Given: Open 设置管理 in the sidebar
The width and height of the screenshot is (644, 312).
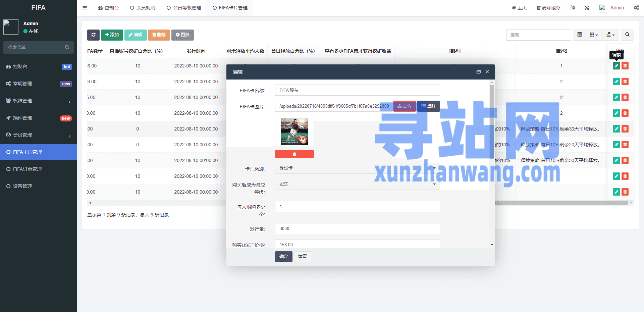Looking at the screenshot, I should point(39,186).
